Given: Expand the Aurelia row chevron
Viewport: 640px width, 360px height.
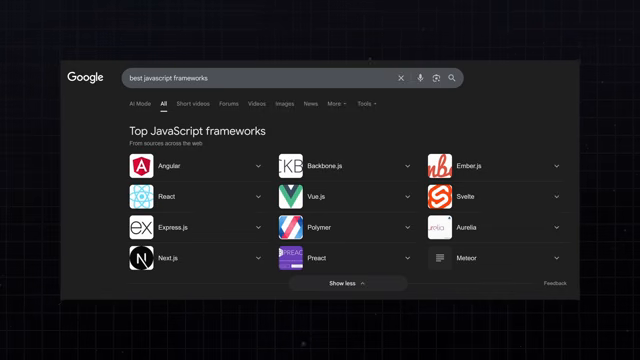Looking at the screenshot, I should pyautogui.click(x=557, y=227).
